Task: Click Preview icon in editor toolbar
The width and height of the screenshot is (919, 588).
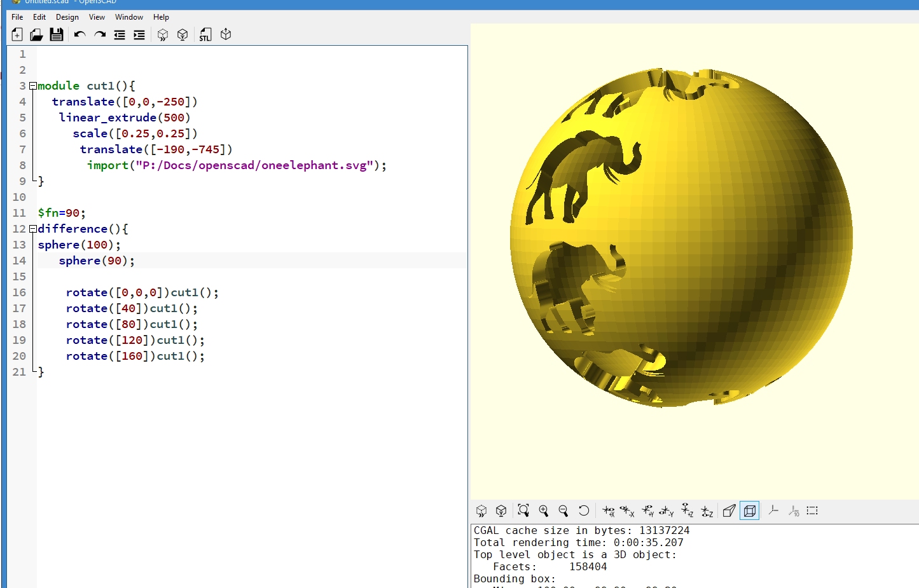Action: click(x=163, y=35)
